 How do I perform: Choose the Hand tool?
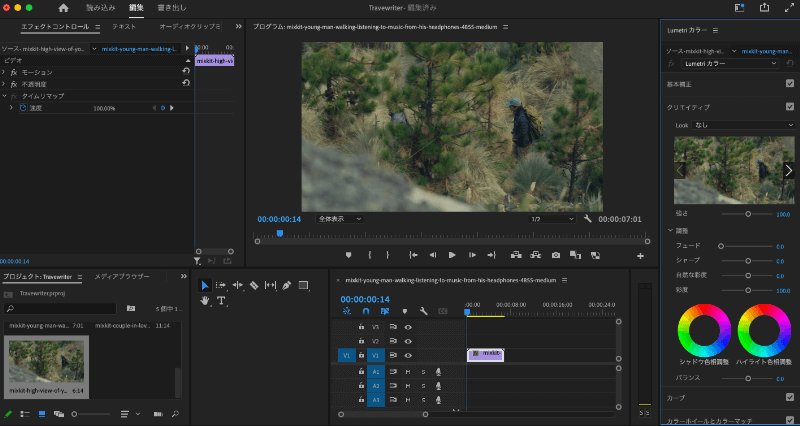205,300
